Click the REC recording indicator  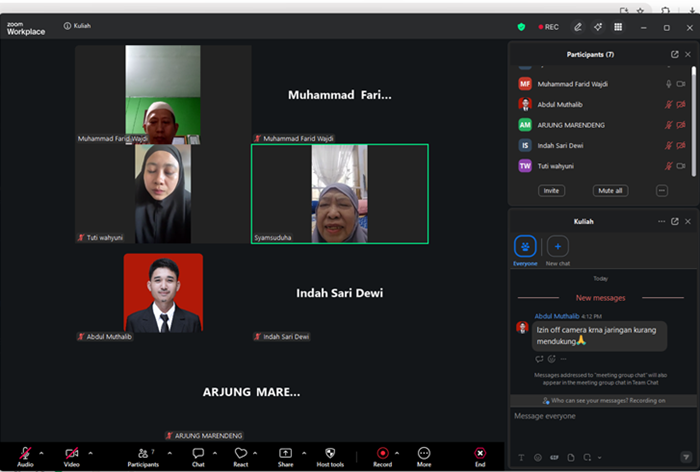549,27
